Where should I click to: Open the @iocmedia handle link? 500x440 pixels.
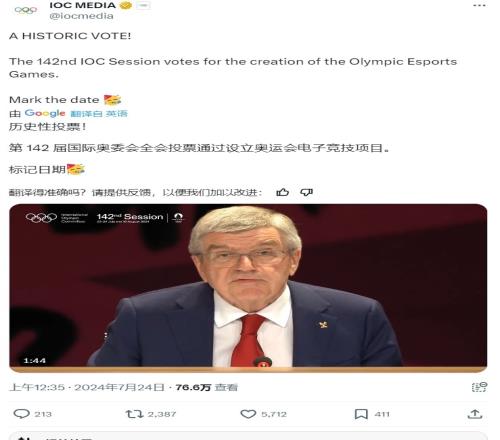point(81,16)
